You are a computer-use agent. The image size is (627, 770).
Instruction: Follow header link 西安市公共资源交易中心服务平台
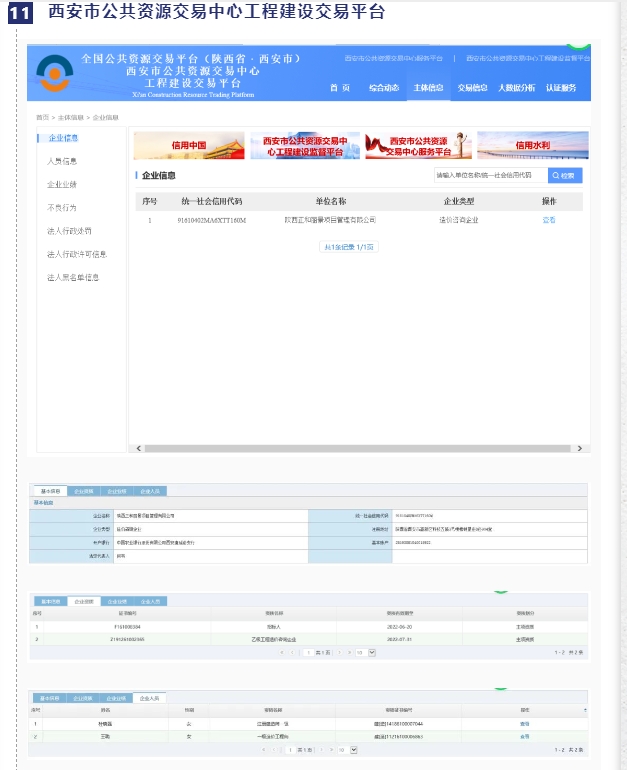[x=393, y=58]
